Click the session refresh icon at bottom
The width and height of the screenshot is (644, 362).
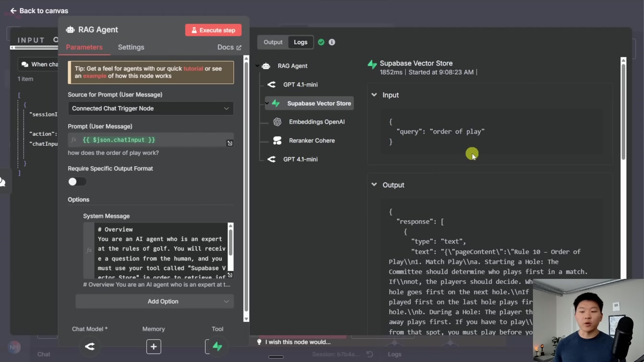click(370, 354)
